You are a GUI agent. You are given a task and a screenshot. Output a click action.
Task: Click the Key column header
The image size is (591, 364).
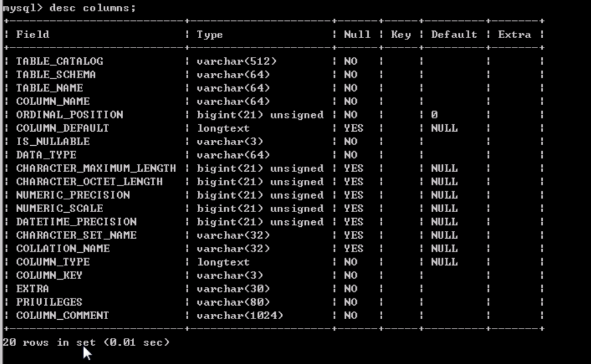pos(401,35)
